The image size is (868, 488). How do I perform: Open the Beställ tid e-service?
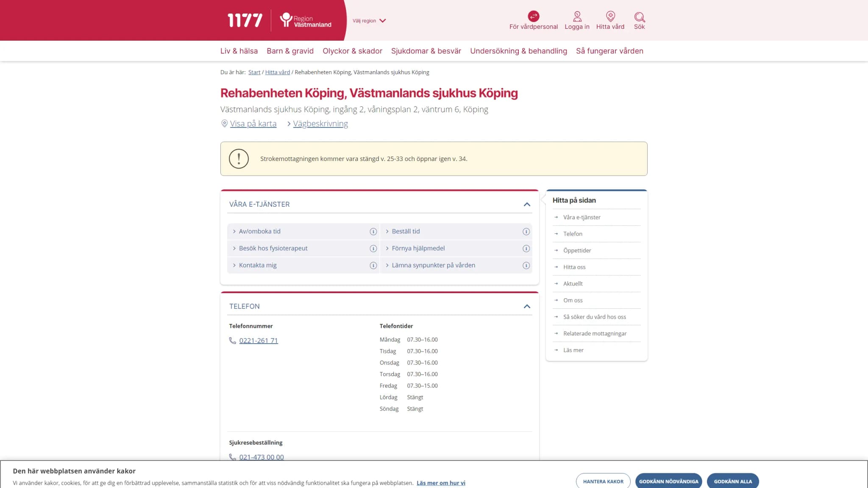point(406,231)
